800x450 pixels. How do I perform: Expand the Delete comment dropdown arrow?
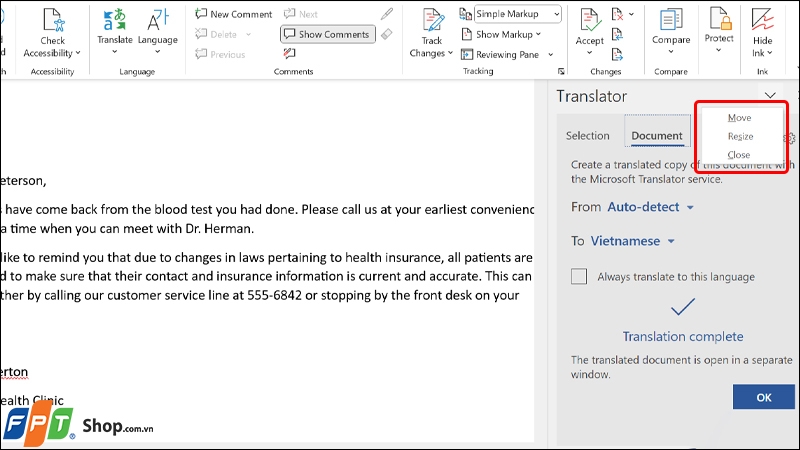point(248,35)
